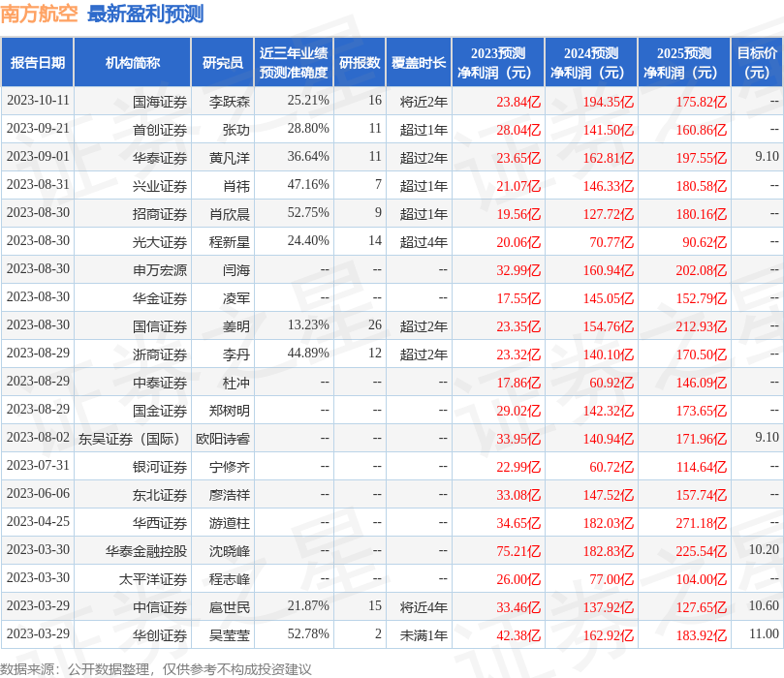Click the 2025预测净利润 column header
784x678 pixels.
[x=684, y=62]
